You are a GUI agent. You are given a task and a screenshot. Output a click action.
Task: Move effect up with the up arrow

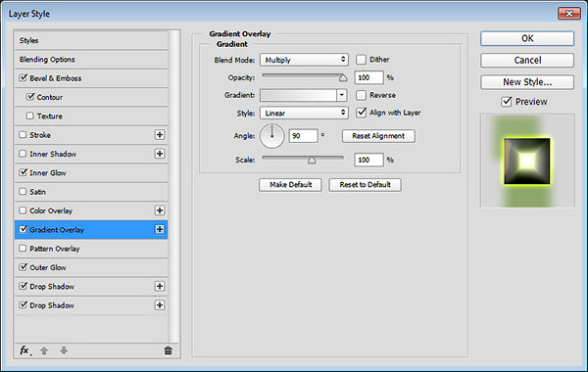click(x=44, y=350)
